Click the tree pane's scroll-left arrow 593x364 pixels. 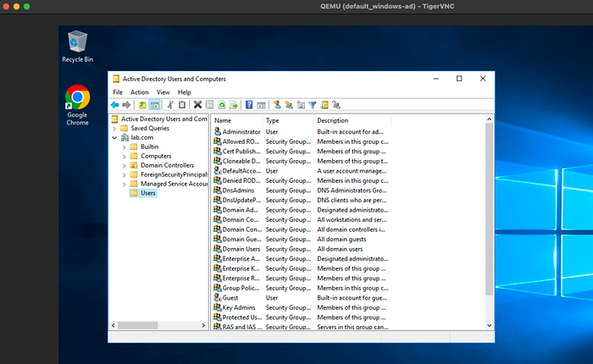[114, 325]
